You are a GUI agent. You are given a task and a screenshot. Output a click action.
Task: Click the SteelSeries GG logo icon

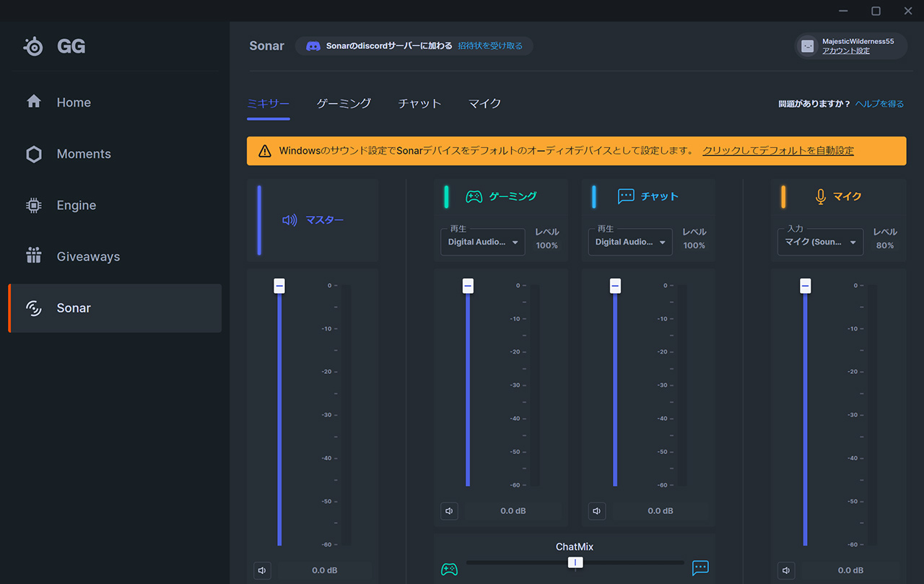point(34,46)
